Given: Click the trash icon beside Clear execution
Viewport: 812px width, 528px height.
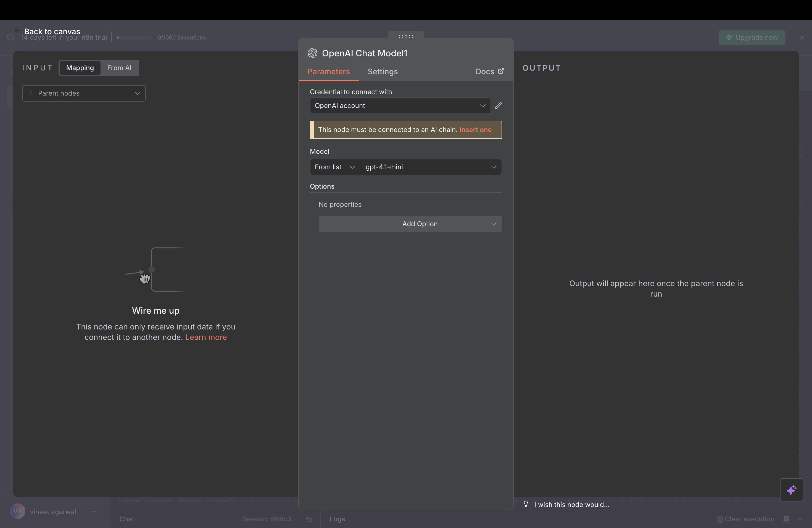Looking at the screenshot, I should (720, 519).
